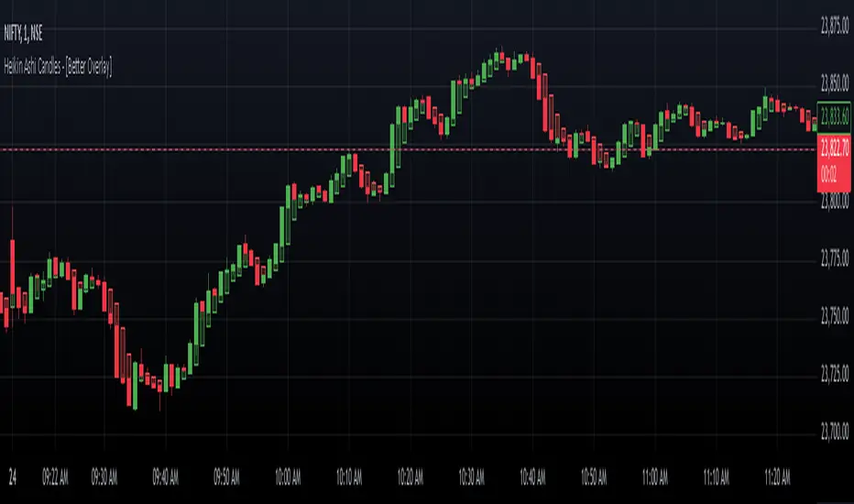Click the 10:30 AM time axis label
854x504 pixels.
tap(471, 477)
